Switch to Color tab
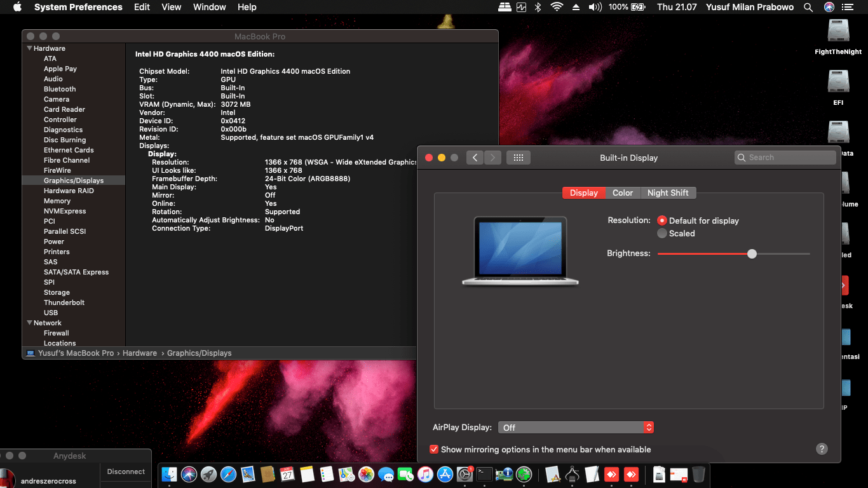 623,193
